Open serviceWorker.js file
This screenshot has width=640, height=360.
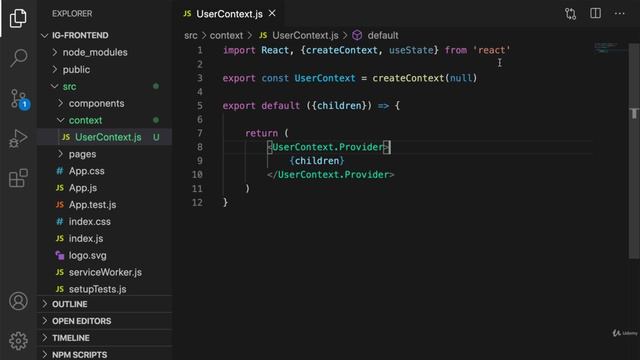[105, 272]
